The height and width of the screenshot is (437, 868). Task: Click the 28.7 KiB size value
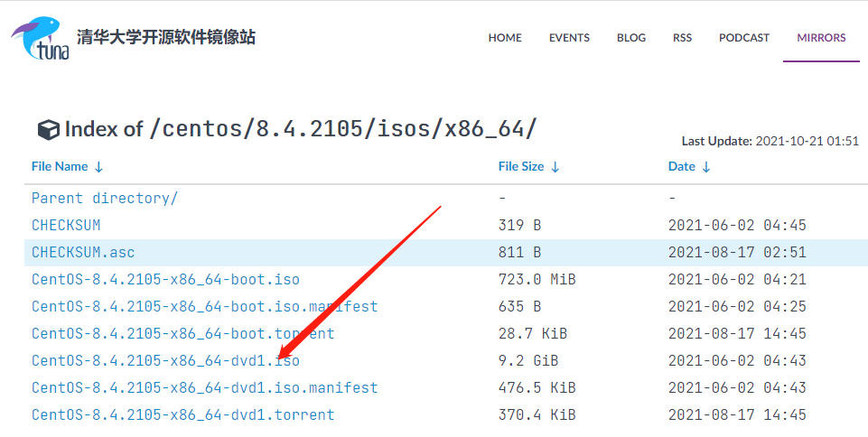click(533, 333)
